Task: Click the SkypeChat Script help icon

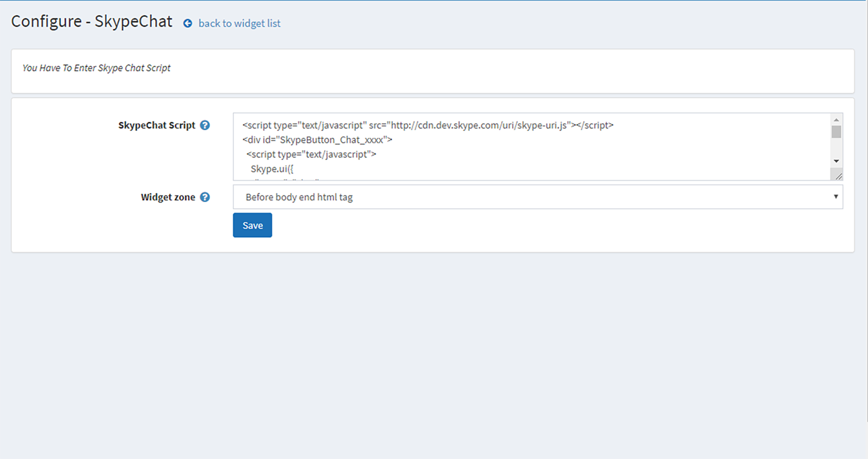Action: tap(205, 125)
